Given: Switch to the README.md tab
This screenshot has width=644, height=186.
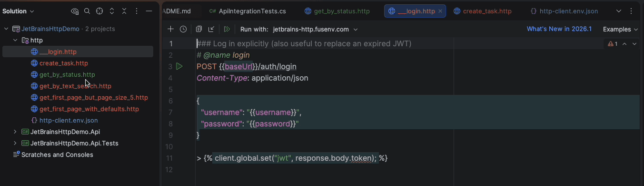Looking at the screenshot, I should [x=177, y=11].
